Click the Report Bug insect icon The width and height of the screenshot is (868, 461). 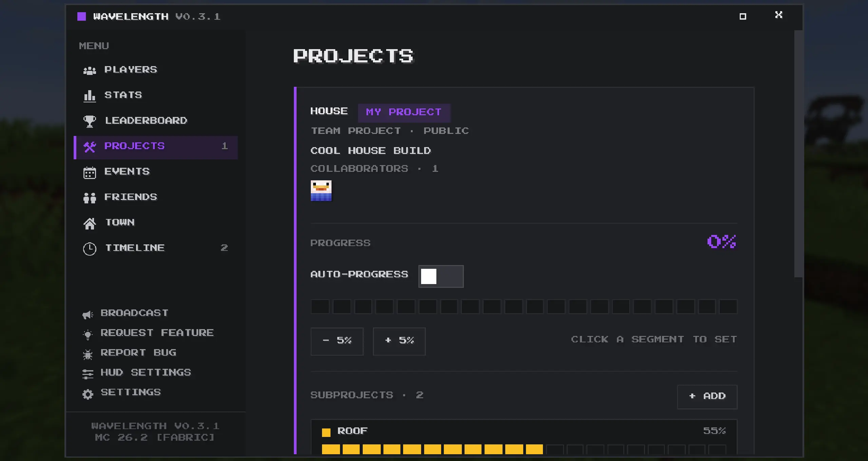click(88, 355)
